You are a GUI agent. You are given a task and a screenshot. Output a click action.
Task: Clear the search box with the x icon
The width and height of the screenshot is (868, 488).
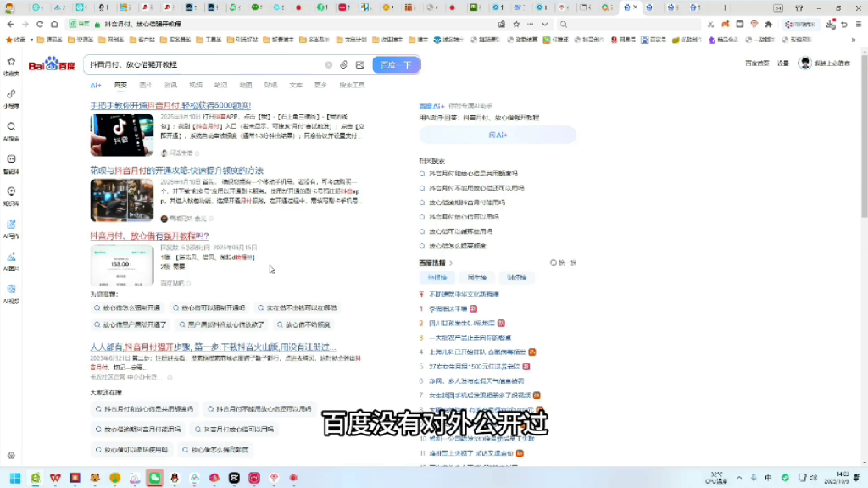(328, 64)
